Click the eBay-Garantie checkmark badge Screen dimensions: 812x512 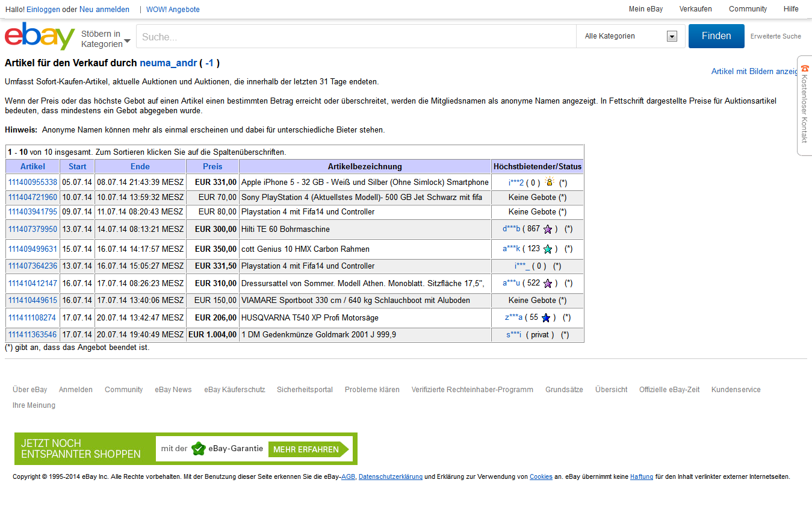(199, 449)
